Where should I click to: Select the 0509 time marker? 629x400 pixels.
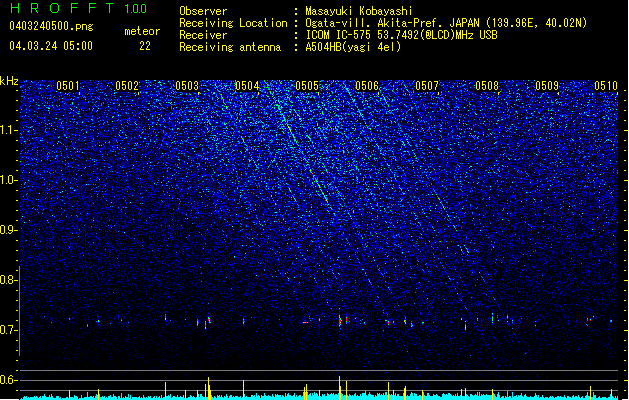coord(547,86)
